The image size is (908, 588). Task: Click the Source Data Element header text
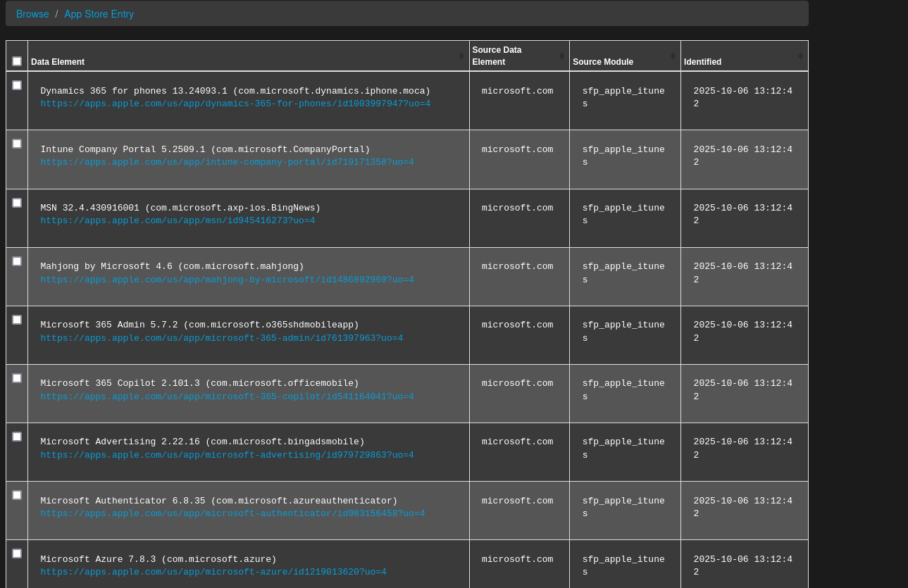(x=497, y=56)
